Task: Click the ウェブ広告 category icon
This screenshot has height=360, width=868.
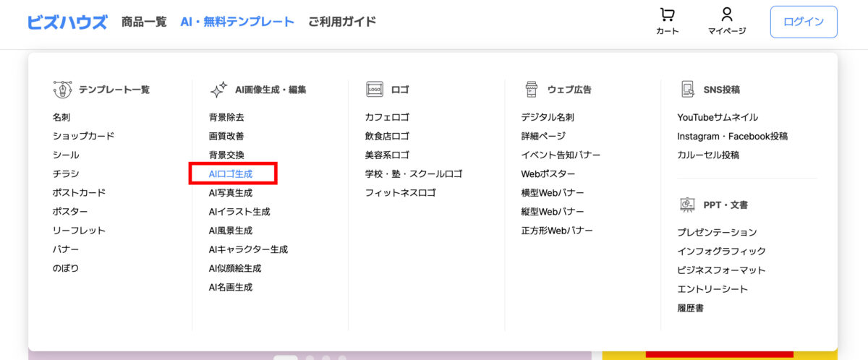Action: (x=531, y=90)
